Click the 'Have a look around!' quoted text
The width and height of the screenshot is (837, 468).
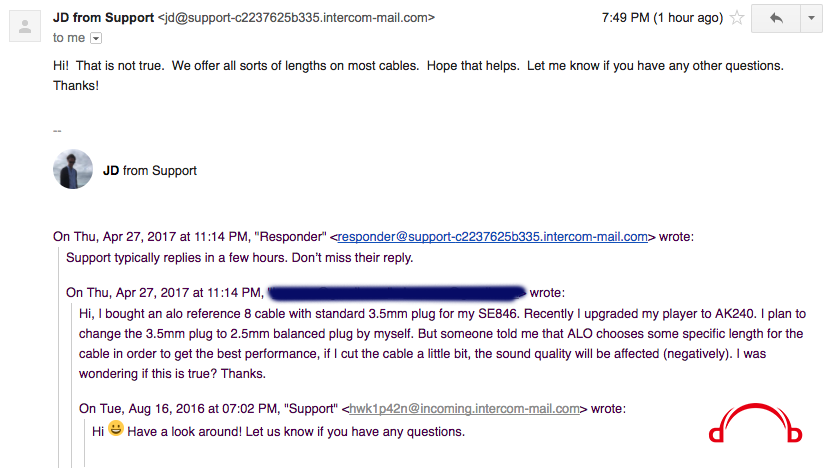[x=296, y=432]
